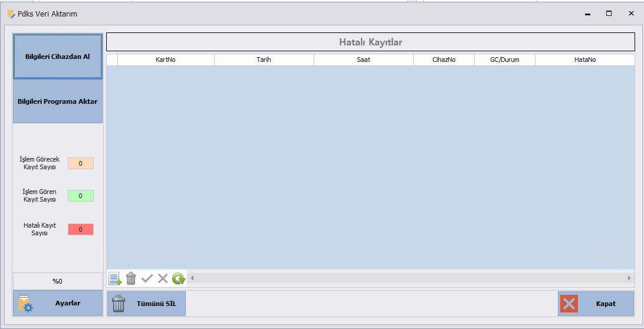Click the left arrow of horizontal scrollbar
Screen dimensions: 644x329
coord(192,278)
